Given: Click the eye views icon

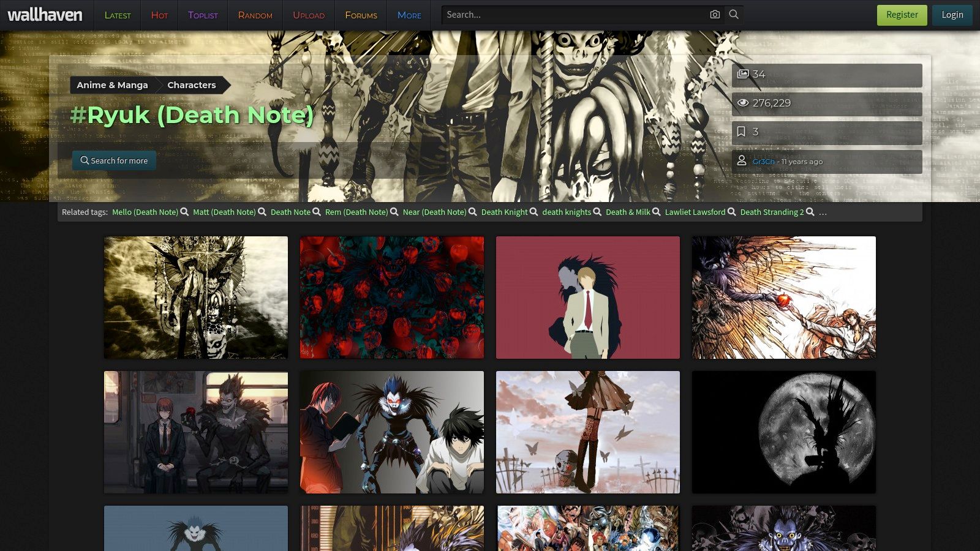Looking at the screenshot, I should (743, 103).
